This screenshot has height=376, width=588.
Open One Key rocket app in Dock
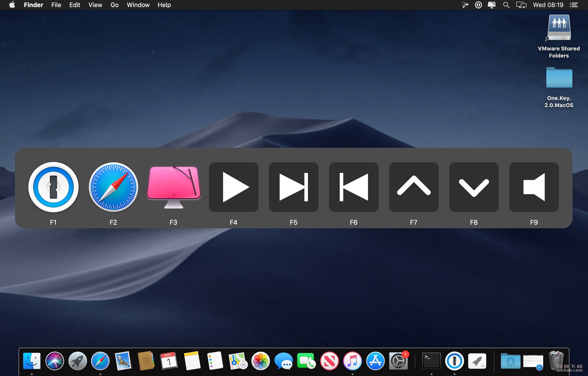477,361
